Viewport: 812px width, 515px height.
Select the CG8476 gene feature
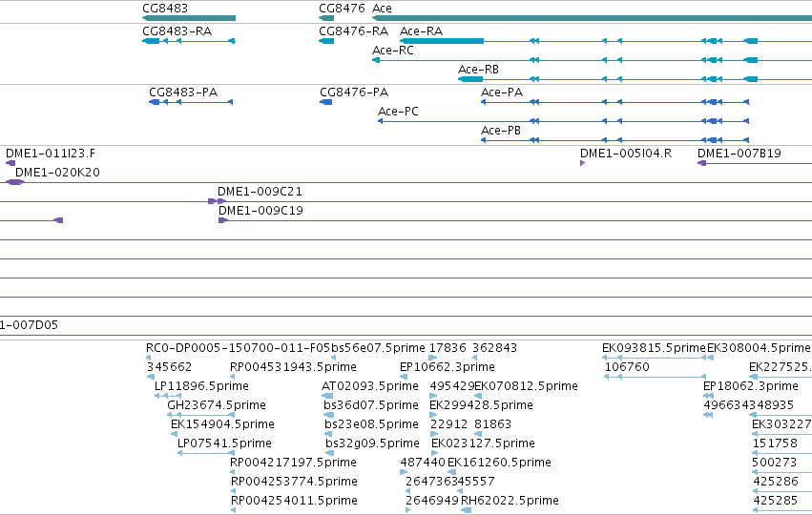click(326, 18)
